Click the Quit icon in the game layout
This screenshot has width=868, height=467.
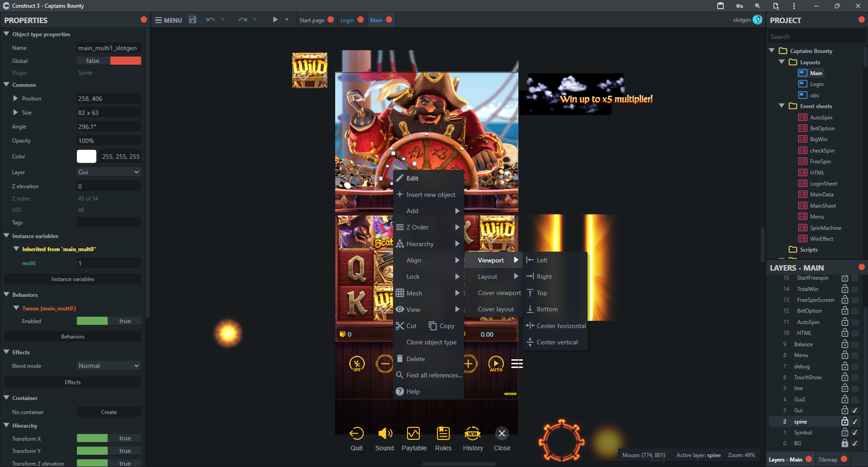coord(356,434)
